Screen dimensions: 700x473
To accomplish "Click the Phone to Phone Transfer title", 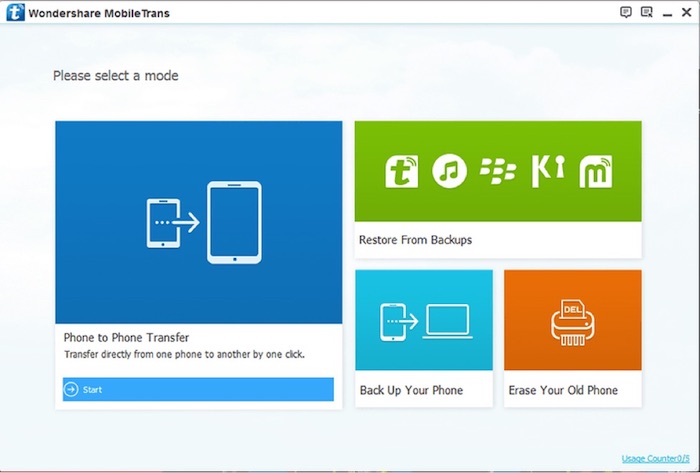I will 126,338.
